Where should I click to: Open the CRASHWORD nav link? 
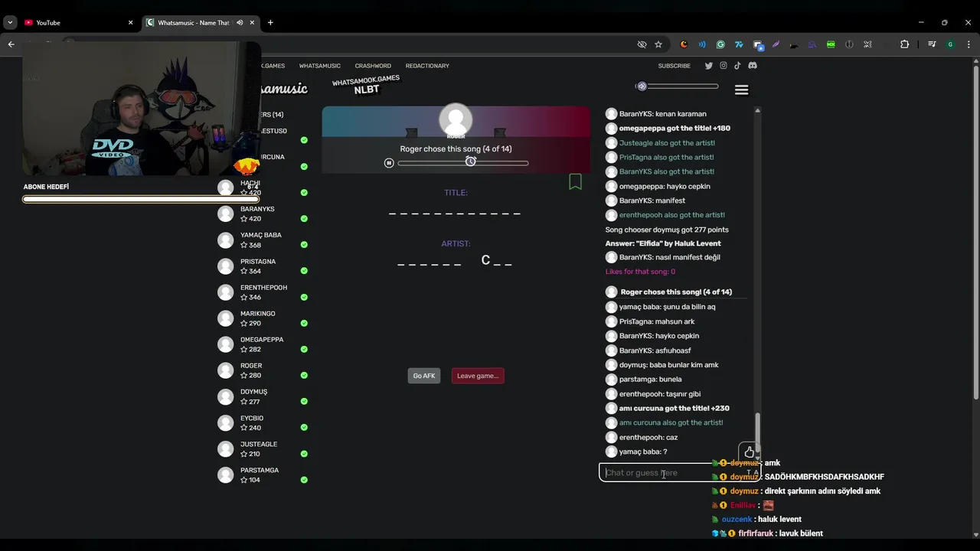pyautogui.click(x=373, y=66)
